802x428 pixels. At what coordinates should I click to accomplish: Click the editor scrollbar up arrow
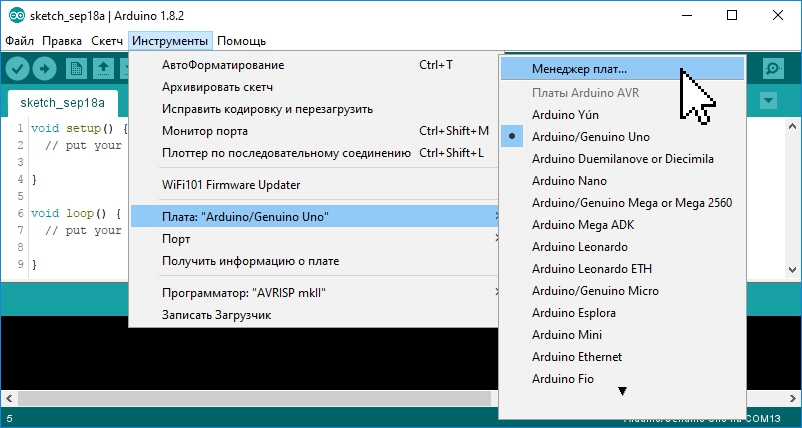(x=793, y=126)
